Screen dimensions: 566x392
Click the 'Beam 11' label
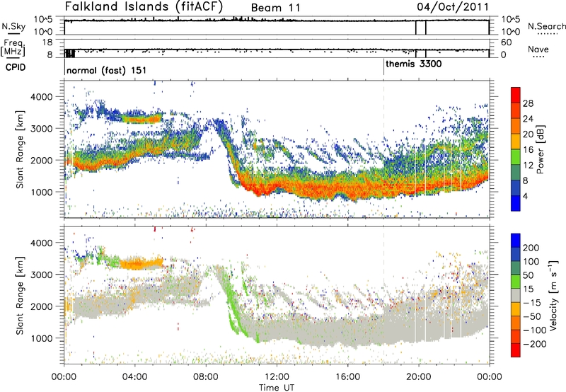point(275,8)
